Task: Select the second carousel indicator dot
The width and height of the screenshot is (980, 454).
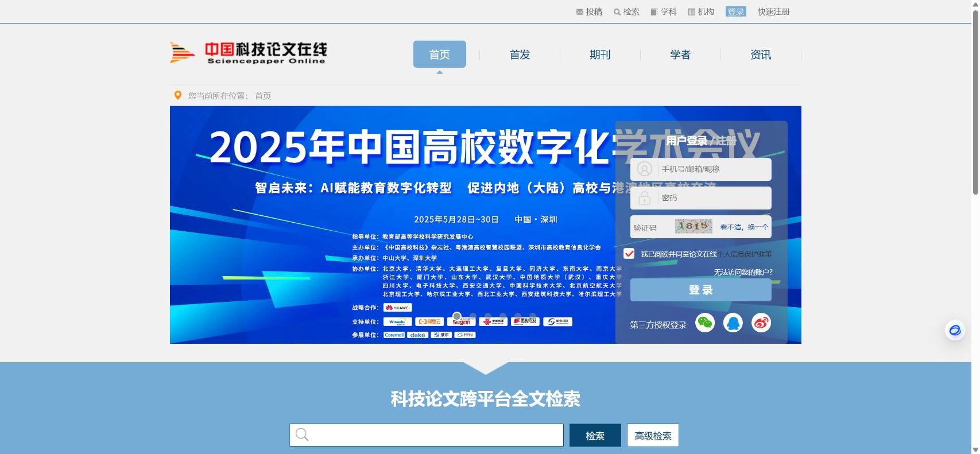Action: [472, 316]
